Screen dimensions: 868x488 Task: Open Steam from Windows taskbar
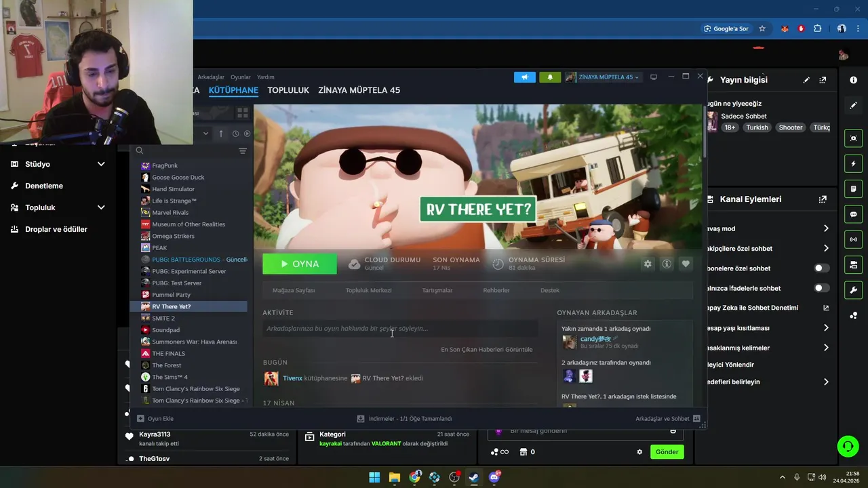(474, 477)
